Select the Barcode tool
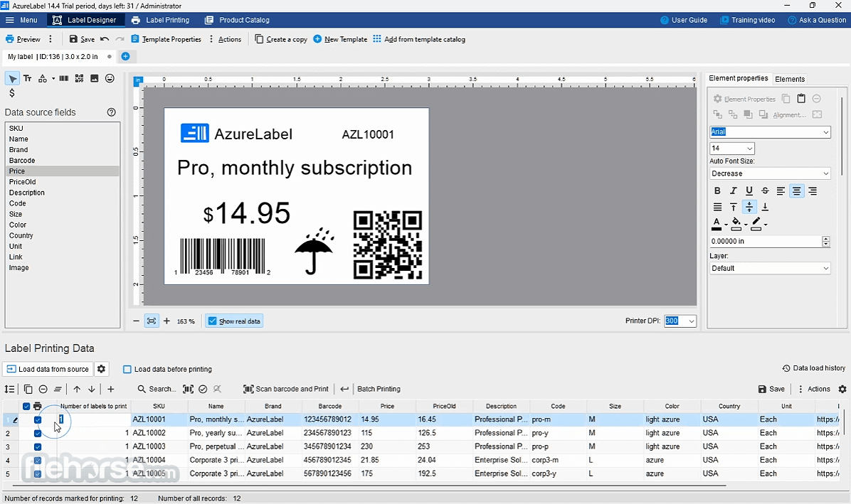Viewport: 851px width, 504px height. point(63,79)
